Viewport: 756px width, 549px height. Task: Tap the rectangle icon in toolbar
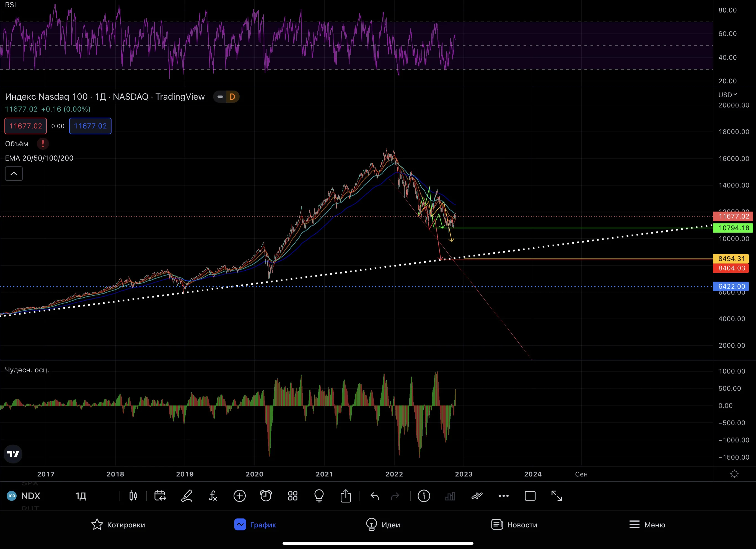click(x=530, y=496)
